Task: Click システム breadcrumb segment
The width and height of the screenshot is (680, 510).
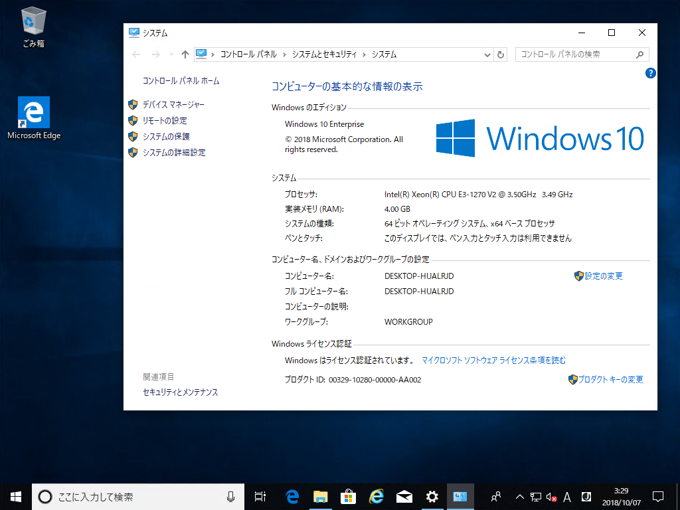Action: tap(384, 55)
